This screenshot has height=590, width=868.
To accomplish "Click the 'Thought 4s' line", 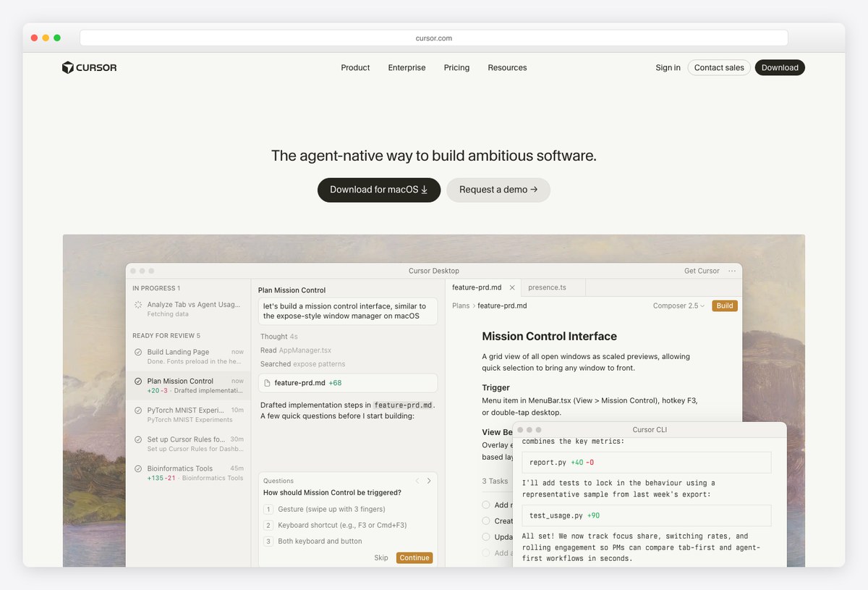I will [279, 337].
